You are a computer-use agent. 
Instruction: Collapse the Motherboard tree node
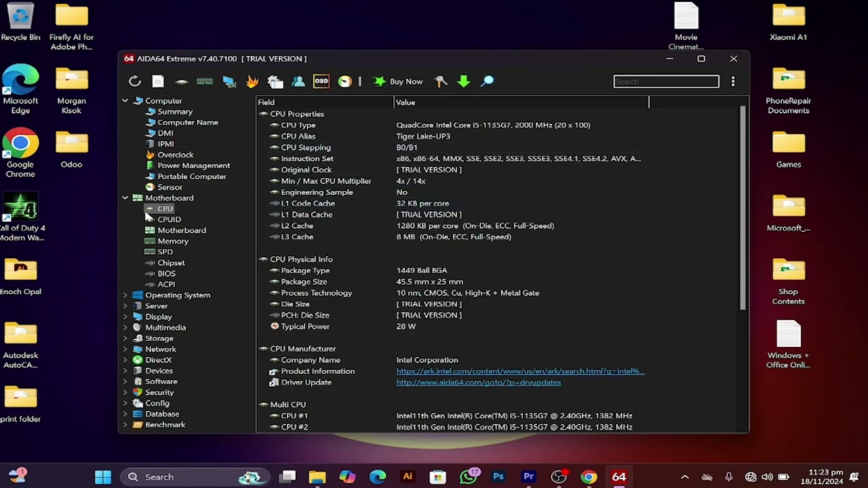click(125, 198)
